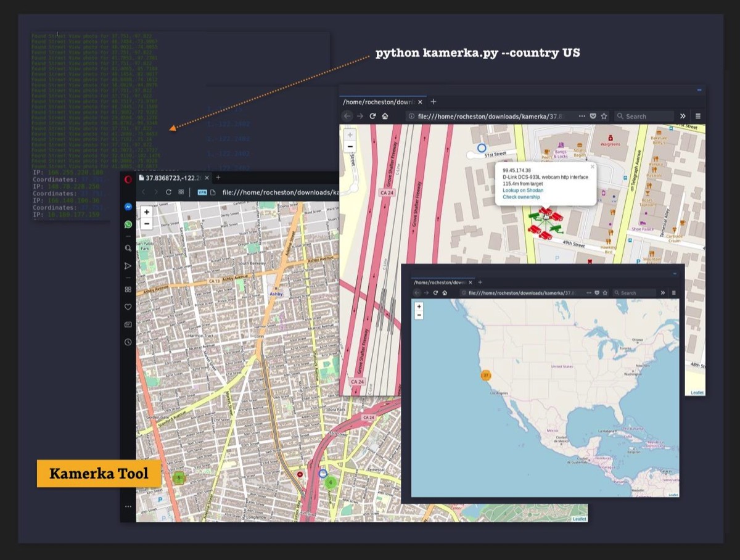The width and height of the screenshot is (740, 560).
Task: Zoom in on the Berkeley street map
Action: (146, 212)
